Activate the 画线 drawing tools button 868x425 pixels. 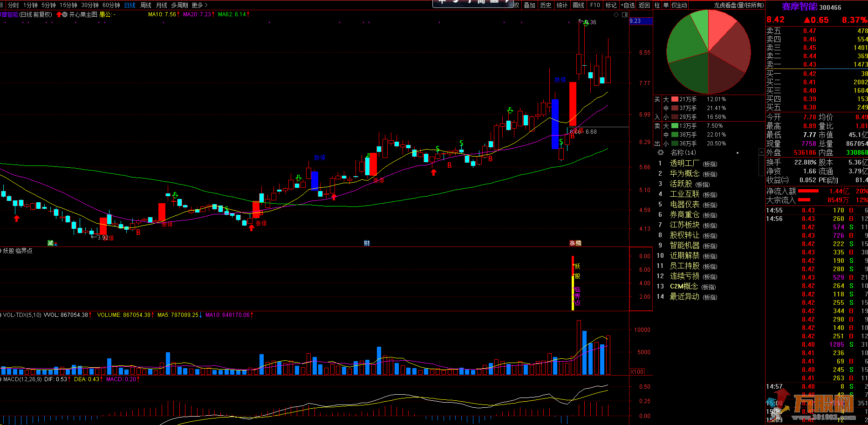(x=579, y=5)
